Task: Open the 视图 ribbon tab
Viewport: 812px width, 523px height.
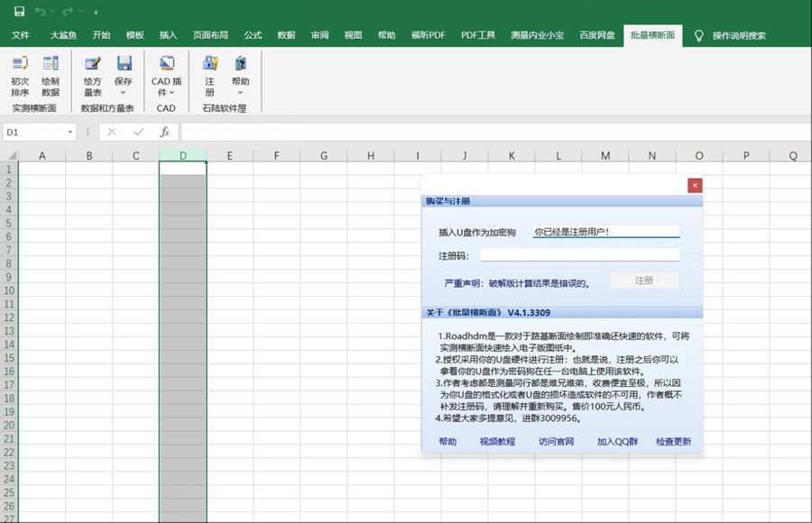Action: pos(353,35)
